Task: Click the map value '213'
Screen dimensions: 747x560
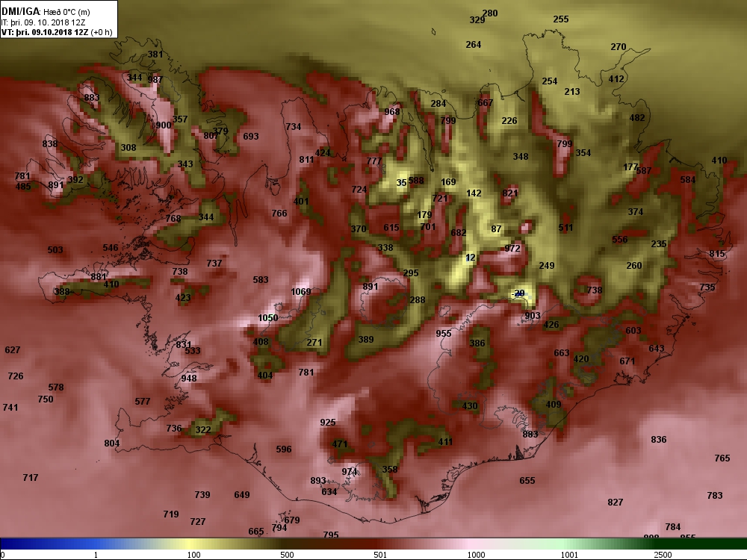Action: (572, 91)
